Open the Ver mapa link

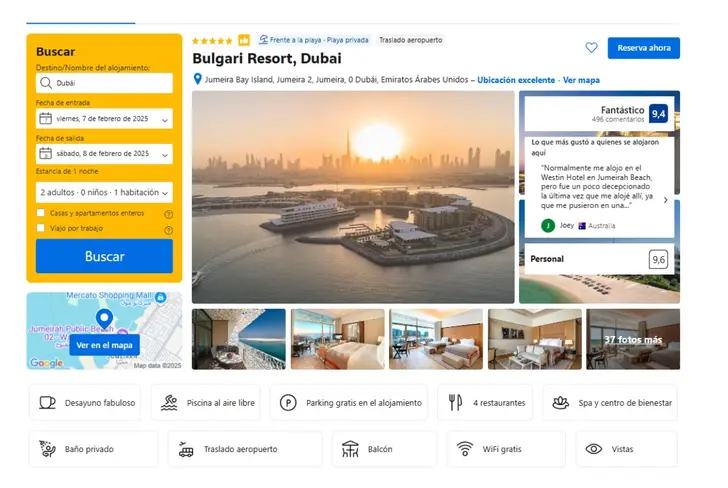click(581, 80)
